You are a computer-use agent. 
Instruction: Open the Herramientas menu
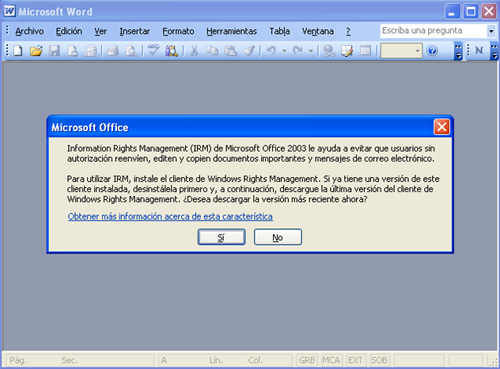[232, 31]
